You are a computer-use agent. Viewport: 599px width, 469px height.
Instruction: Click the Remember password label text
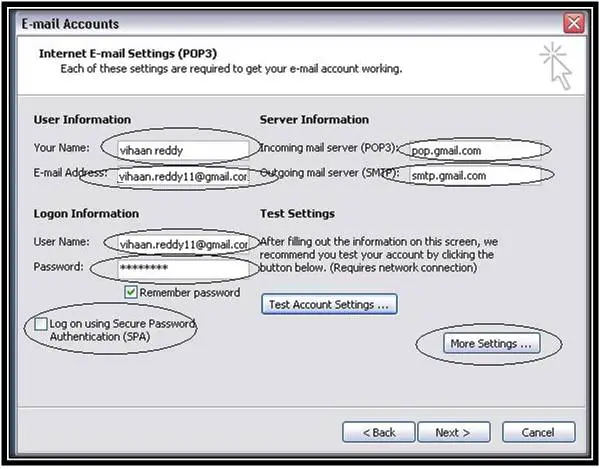190,293
